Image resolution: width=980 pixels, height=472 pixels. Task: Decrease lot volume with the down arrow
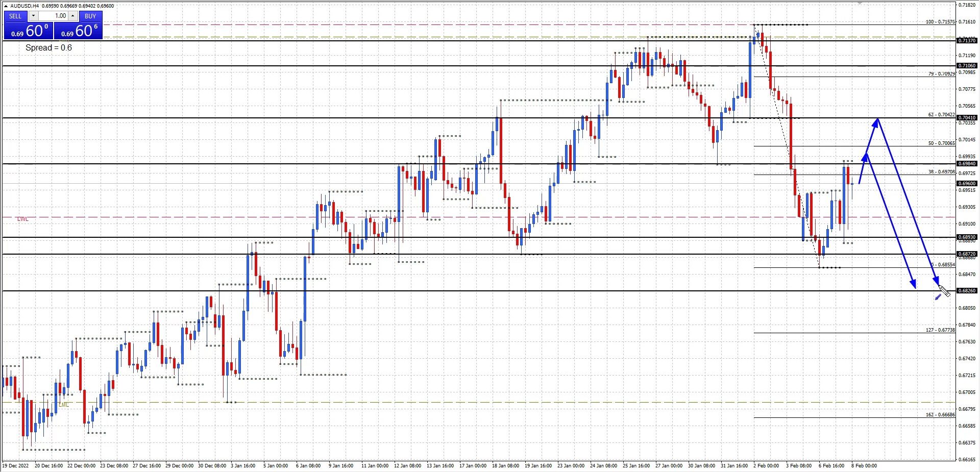[33, 16]
